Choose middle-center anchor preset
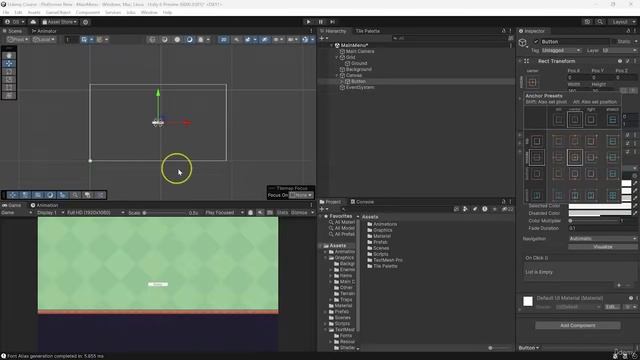 [575, 157]
